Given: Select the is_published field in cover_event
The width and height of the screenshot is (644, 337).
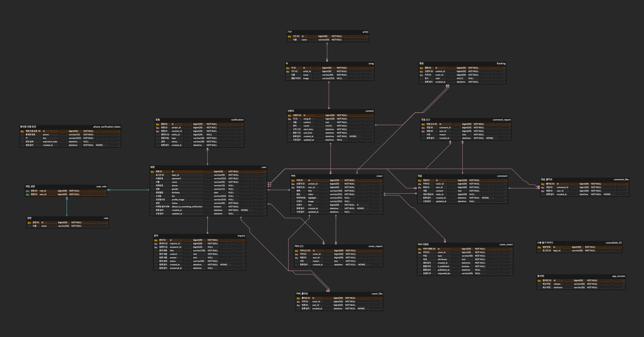Looking at the screenshot, I should (x=443, y=266).
